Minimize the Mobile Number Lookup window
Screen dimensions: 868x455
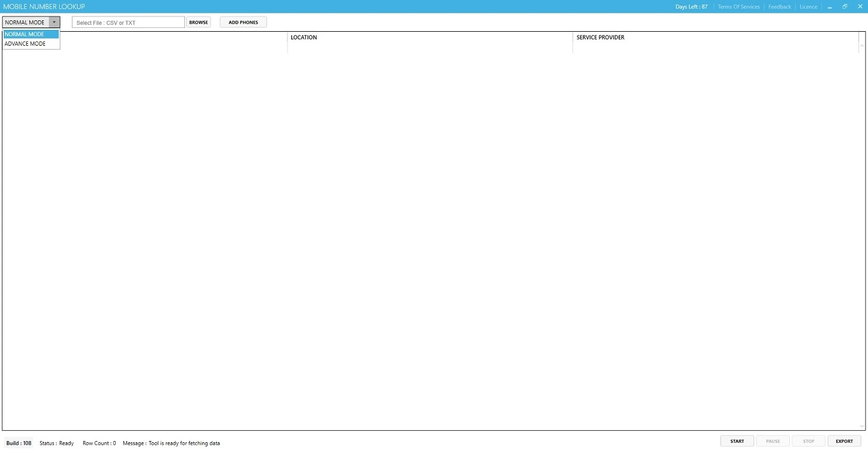pos(830,7)
